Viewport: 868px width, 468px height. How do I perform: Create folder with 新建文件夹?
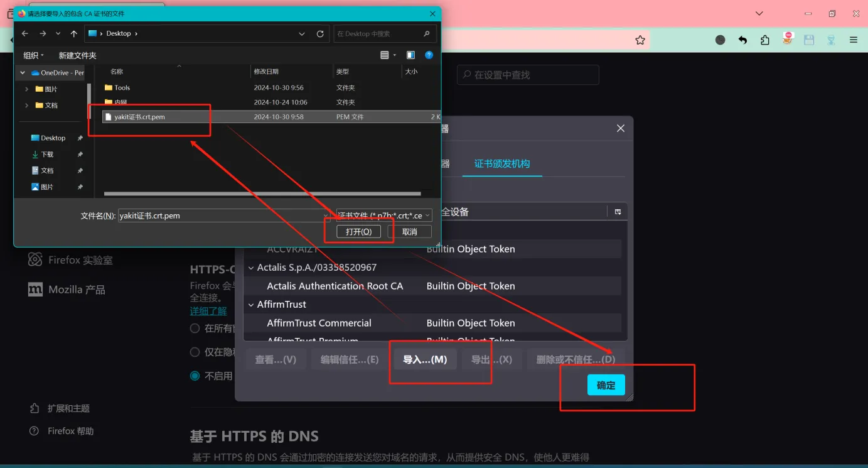(x=77, y=55)
